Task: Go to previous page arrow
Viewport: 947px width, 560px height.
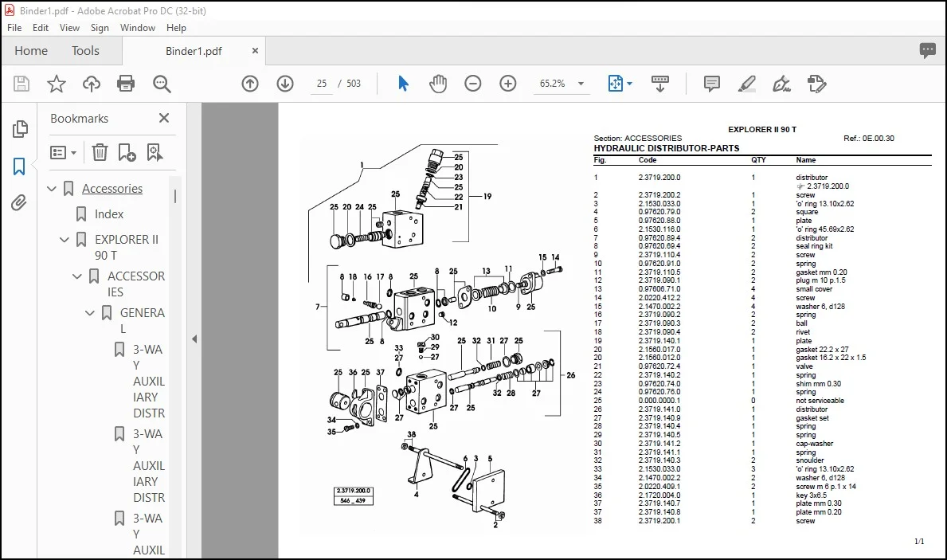Action: (x=250, y=84)
